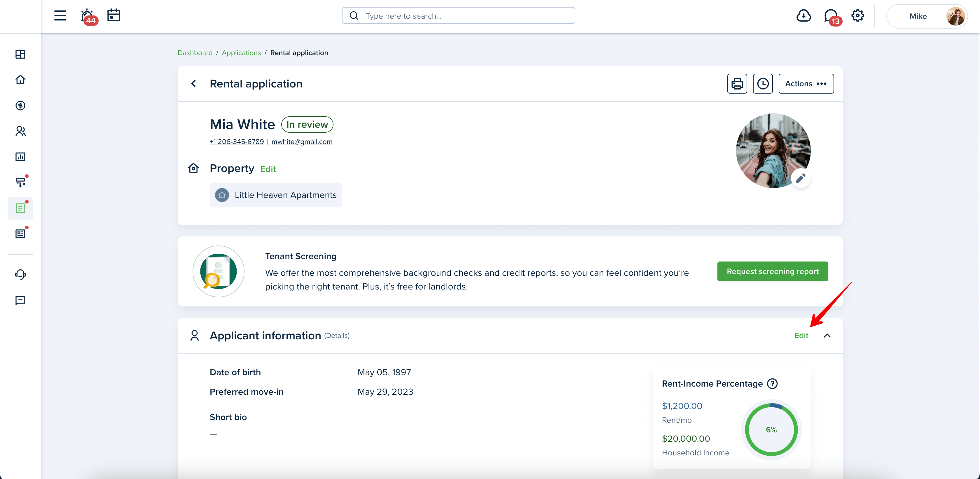Click pencil icon to edit profile photo

(801, 178)
